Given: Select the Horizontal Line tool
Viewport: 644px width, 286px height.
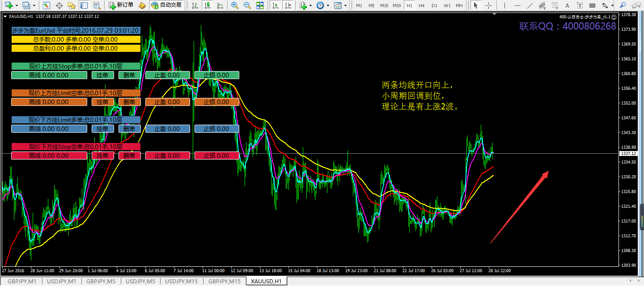Looking at the screenshot, I should click(518, 5).
